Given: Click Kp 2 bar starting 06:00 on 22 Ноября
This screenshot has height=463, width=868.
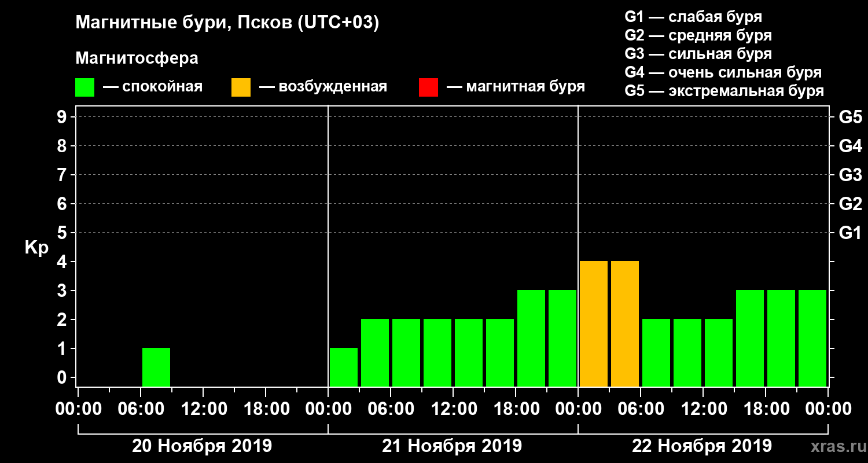Looking at the screenshot, I should (656, 352).
